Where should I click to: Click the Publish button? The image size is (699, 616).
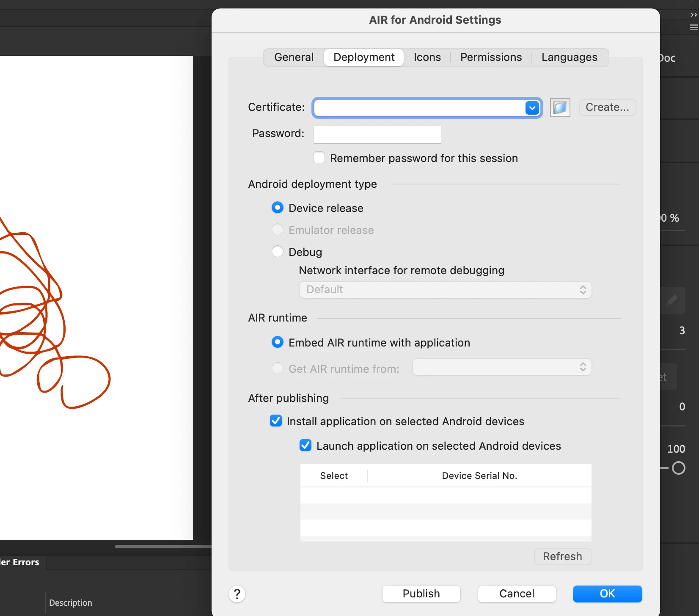tap(421, 594)
